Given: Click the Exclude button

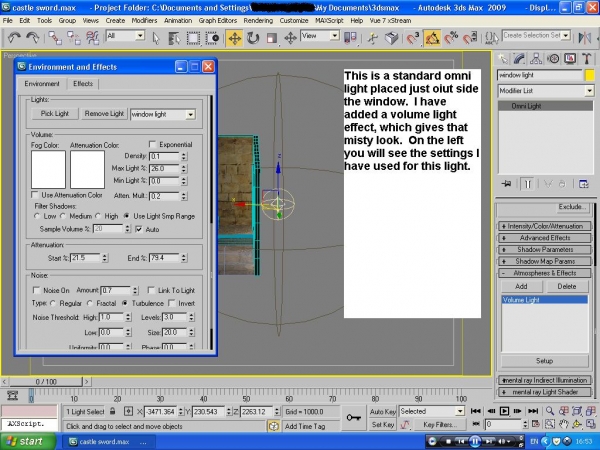Looking at the screenshot, I should click(572, 207).
